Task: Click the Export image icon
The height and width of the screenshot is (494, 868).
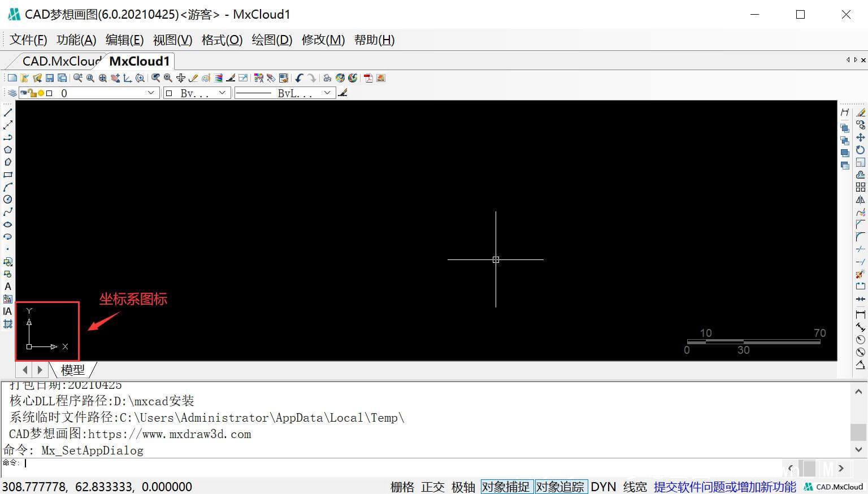Action: [381, 78]
